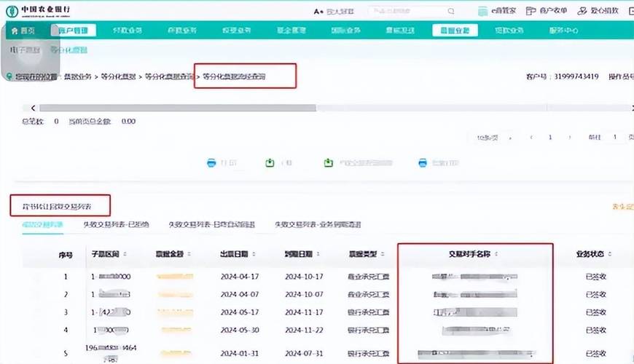Image resolution: width=634 pixels, height=364 pixels.
Task: Open the 10条/页 page size dropdown
Action: [494, 138]
